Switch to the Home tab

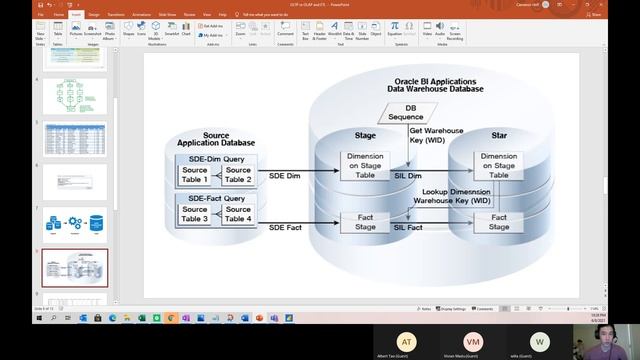tap(58, 15)
